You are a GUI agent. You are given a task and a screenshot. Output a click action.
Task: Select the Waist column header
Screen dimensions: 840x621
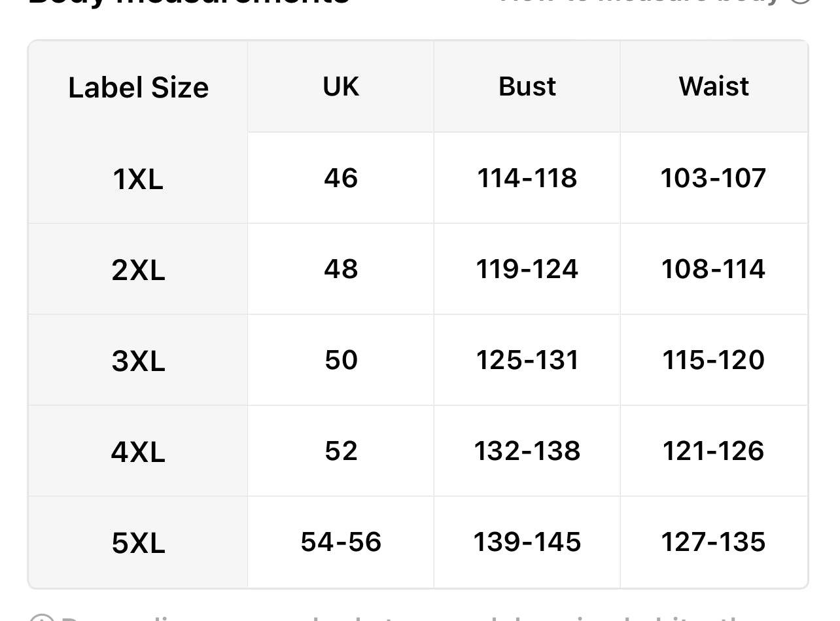[x=714, y=86]
